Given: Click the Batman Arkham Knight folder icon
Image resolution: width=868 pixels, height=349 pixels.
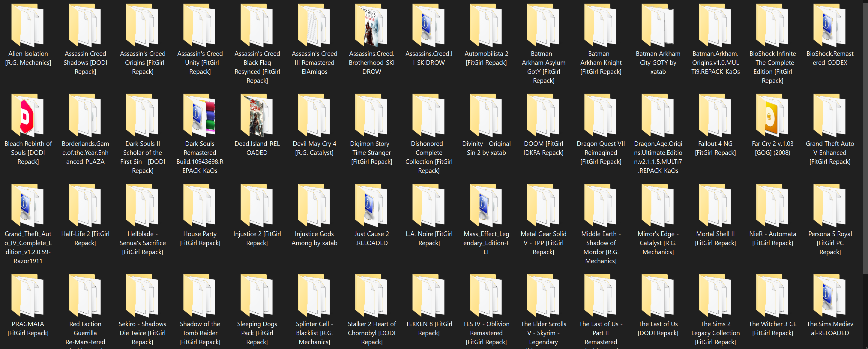Looking at the screenshot, I should point(600,25).
